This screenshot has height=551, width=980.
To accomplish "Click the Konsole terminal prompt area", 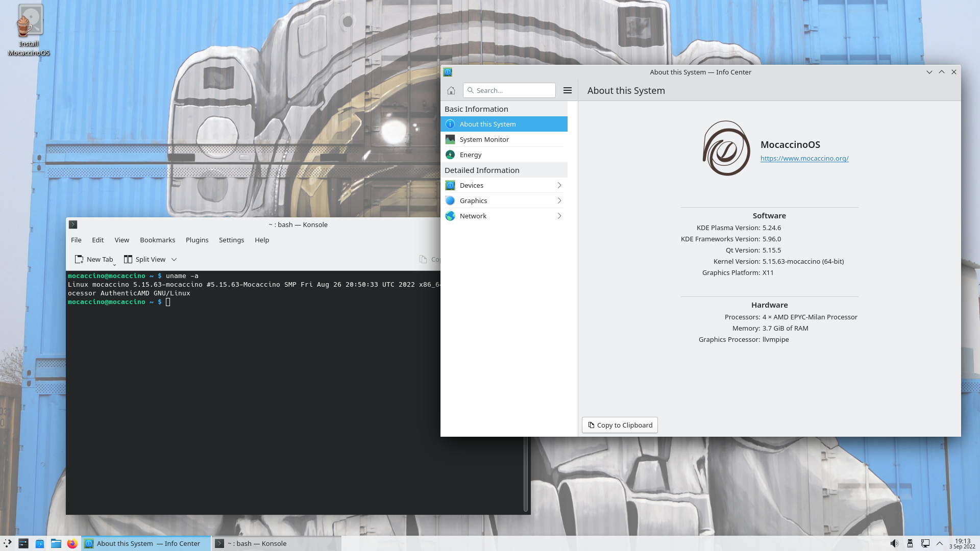I will click(168, 302).
